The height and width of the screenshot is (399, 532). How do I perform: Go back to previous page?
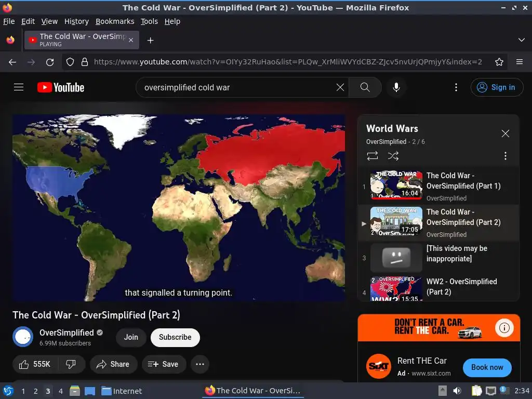(12, 62)
